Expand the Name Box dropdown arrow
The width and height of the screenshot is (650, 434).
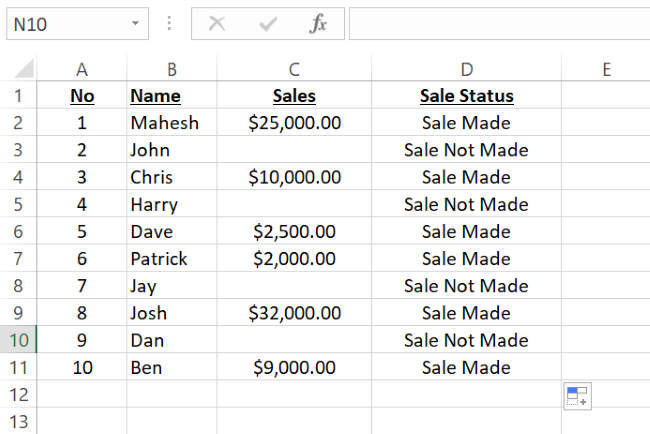(x=135, y=24)
